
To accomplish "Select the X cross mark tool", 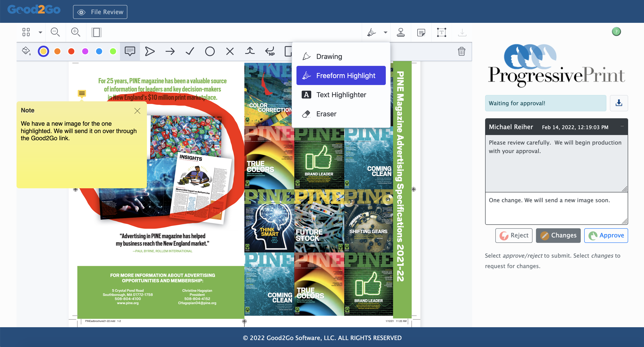I will click(x=230, y=52).
